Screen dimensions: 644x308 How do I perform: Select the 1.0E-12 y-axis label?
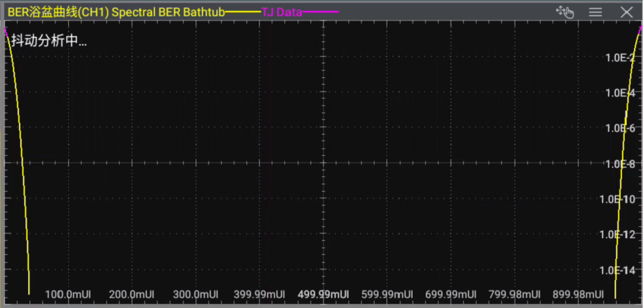tap(618, 235)
